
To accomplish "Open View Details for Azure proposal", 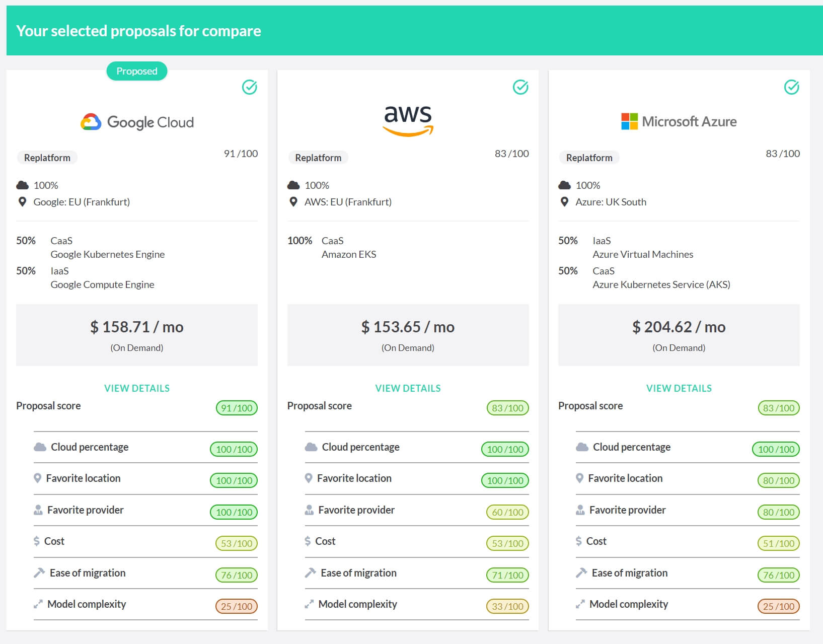I will click(x=679, y=388).
